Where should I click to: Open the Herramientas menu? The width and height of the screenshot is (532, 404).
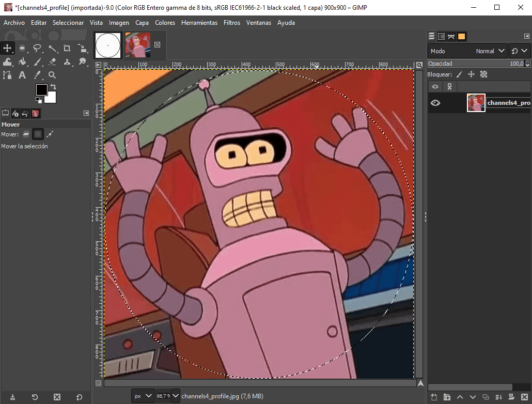point(199,23)
